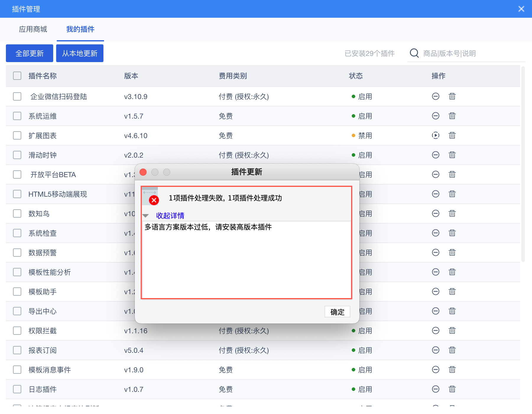
Task: Switch to the 应用商城 tab
Action: click(33, 29)
